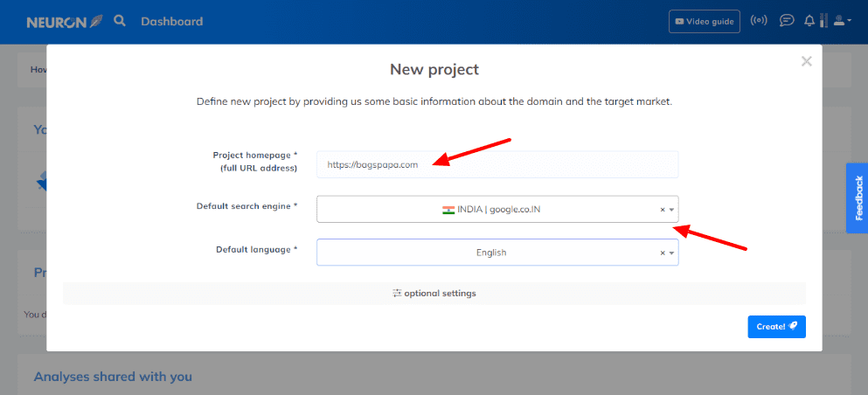Click the broadcast signal icon
The height and width of the screenshot is (395, 868).
(759, 21)
